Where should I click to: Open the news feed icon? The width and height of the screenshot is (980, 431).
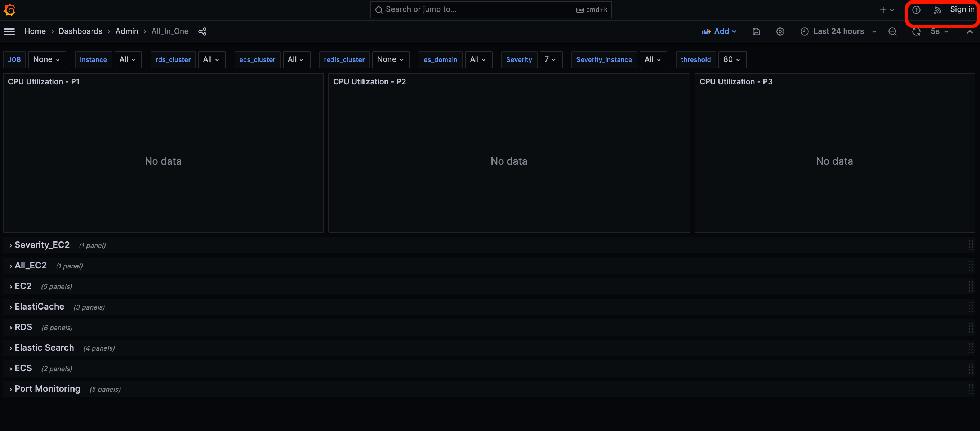pos(937,10)
